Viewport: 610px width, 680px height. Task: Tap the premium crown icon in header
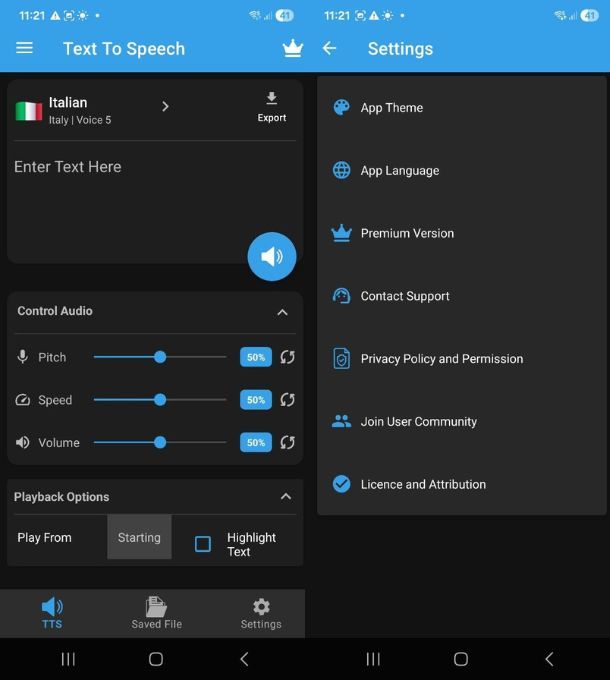coord(293,48)
